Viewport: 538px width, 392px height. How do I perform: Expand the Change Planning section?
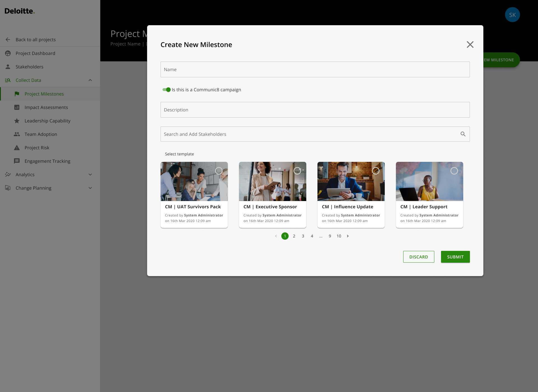tap(90, 188)
